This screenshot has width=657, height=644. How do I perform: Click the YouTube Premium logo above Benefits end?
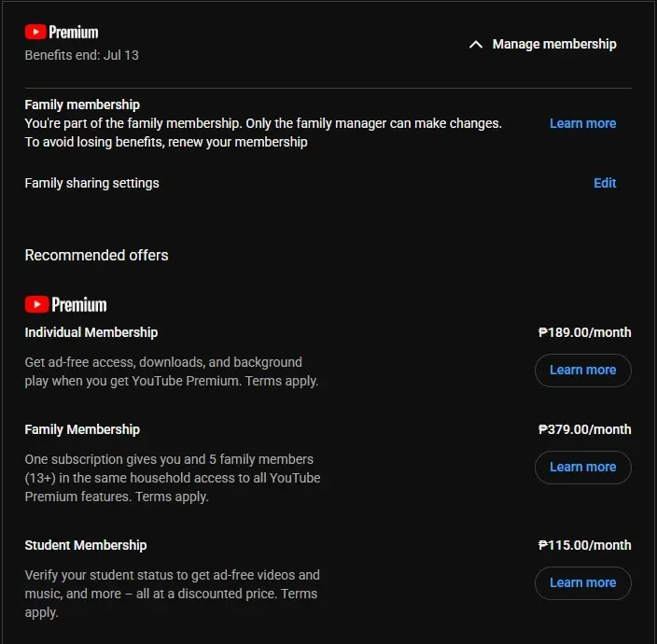[x=62, y=33]
